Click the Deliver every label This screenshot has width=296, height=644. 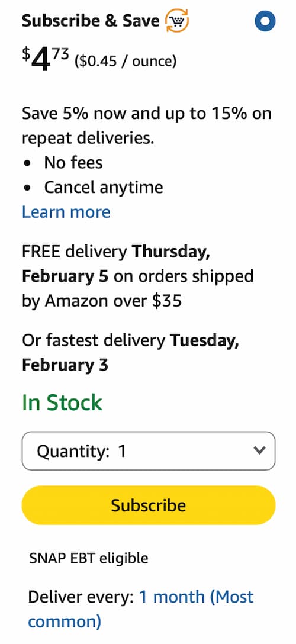tap(81, 597)
